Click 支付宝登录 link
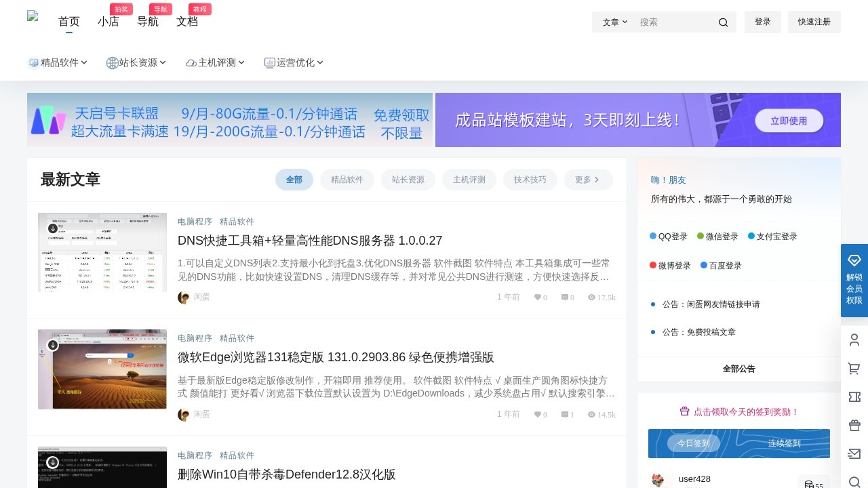This screenshot has height=488, width=868. tap(772, 237)
